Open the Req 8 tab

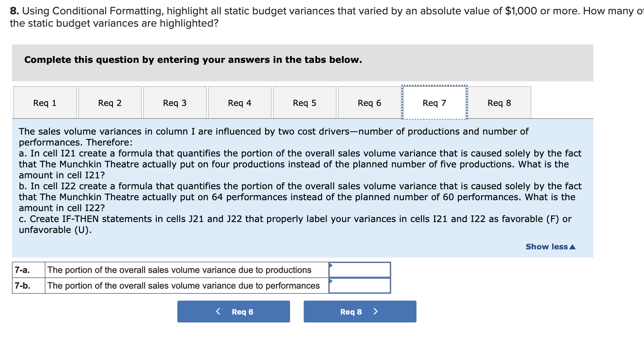[499, 102]
